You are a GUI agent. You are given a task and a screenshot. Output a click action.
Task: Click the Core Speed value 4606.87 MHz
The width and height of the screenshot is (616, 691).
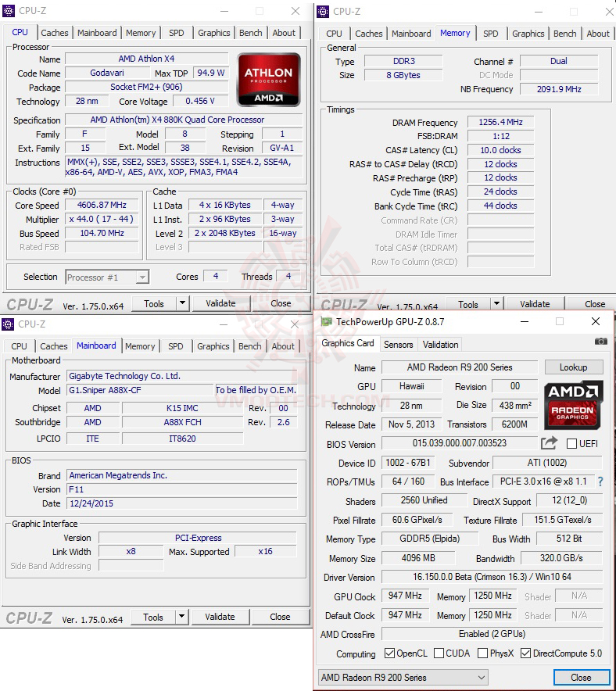tap(102, 205)
